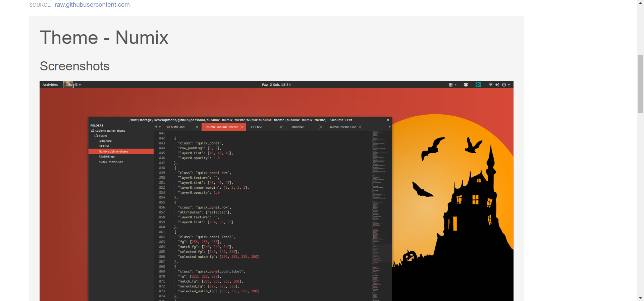
Task: Switch to the README.md tab
Action: click(176, 127)
